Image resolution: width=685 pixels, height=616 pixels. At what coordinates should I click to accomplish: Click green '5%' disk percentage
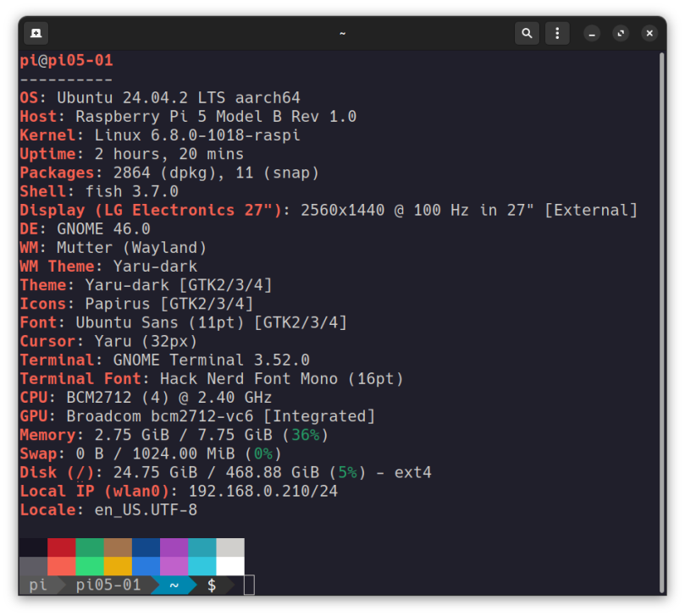[x=348, y=473]
